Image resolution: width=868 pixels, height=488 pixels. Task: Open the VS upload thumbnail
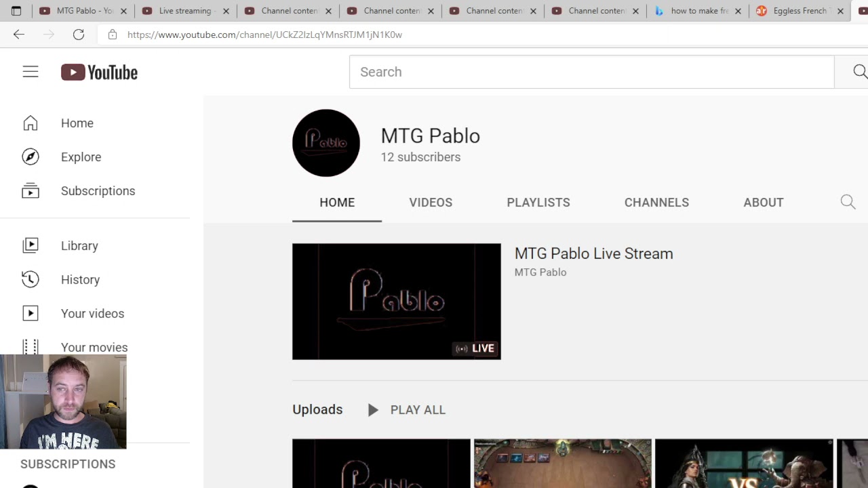(744, 464)
